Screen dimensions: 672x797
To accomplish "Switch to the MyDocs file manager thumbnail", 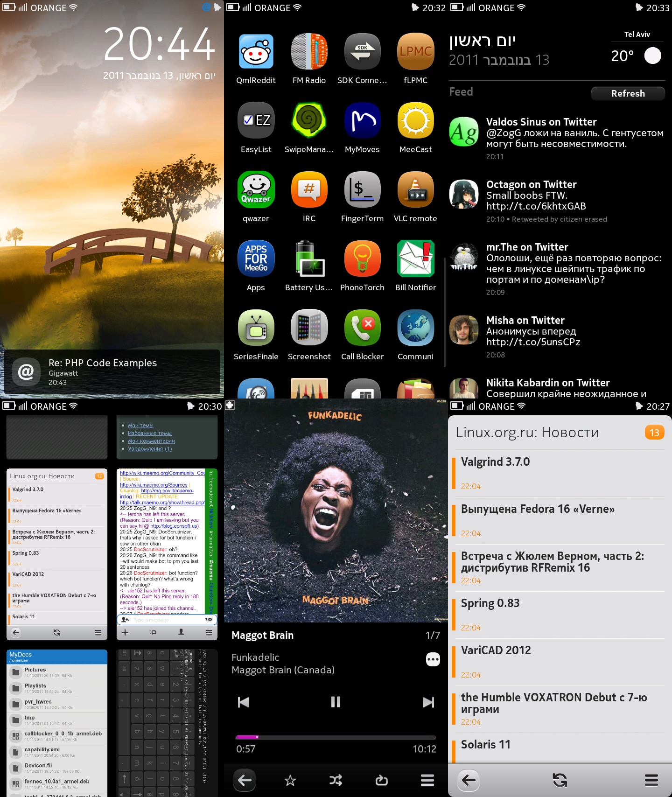I will pos(57,723).
